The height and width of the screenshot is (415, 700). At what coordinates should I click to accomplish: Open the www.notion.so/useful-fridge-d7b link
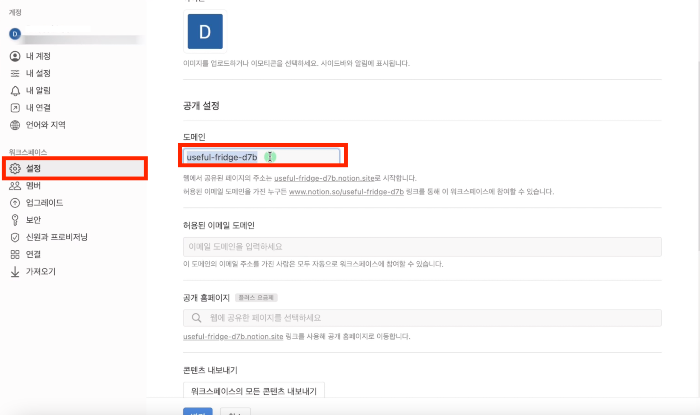coord(346,192)
